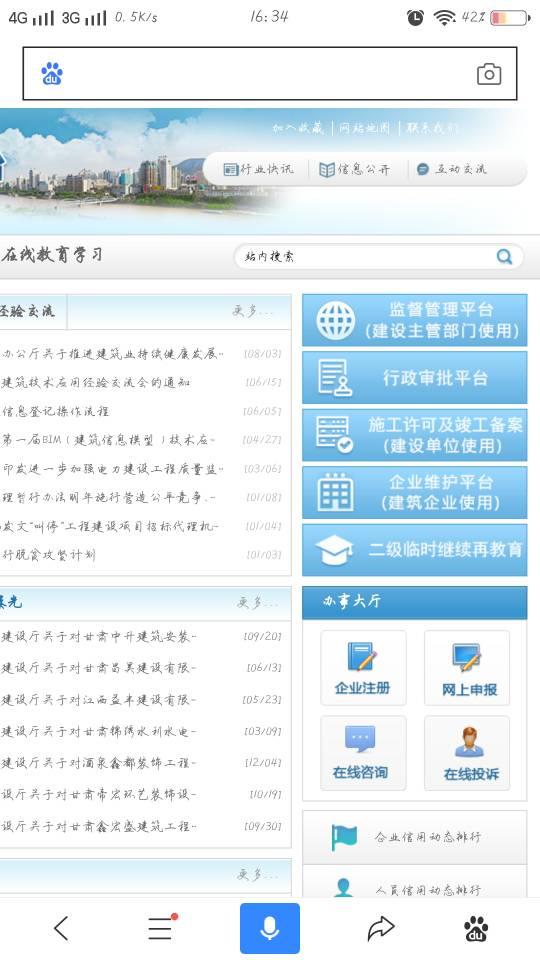Go back with the browser back arrow
The height and width of the screenshot is (960, 540).
[61, 929]
